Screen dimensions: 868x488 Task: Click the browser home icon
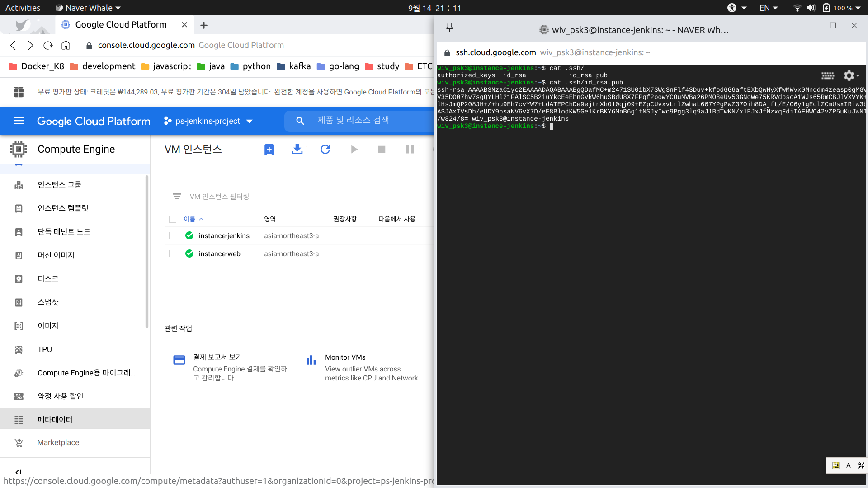[66, 45]
